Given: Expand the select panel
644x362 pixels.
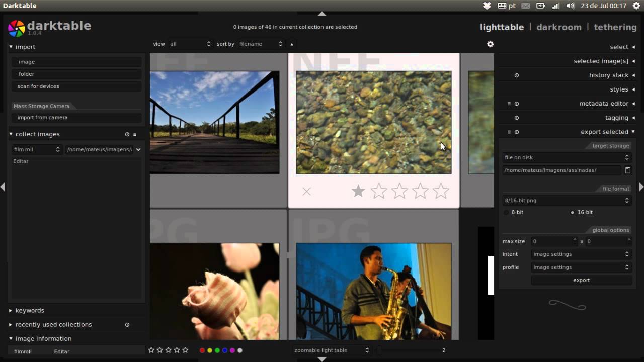Looking at the screenshot, I should coord(622,47).
